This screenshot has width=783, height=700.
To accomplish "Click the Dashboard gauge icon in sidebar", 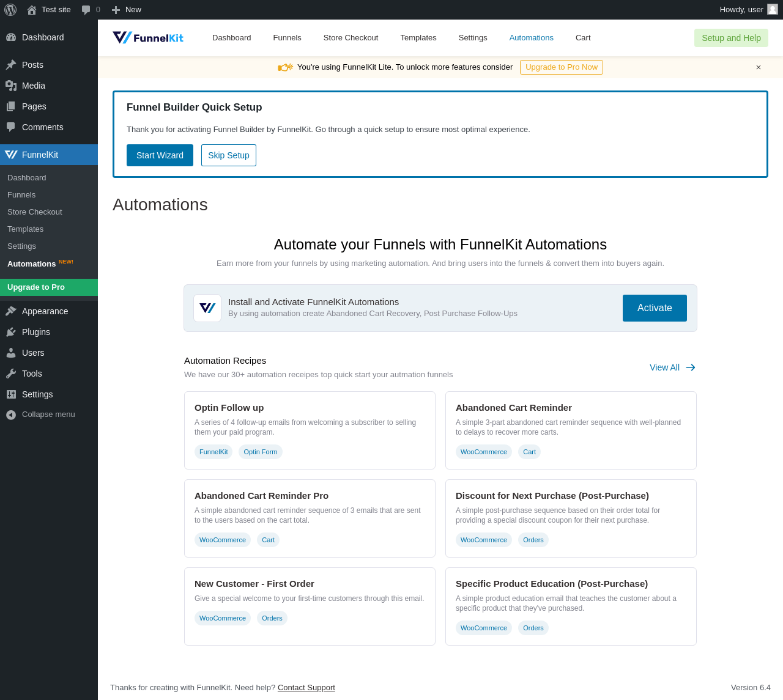I will [11, 37].
